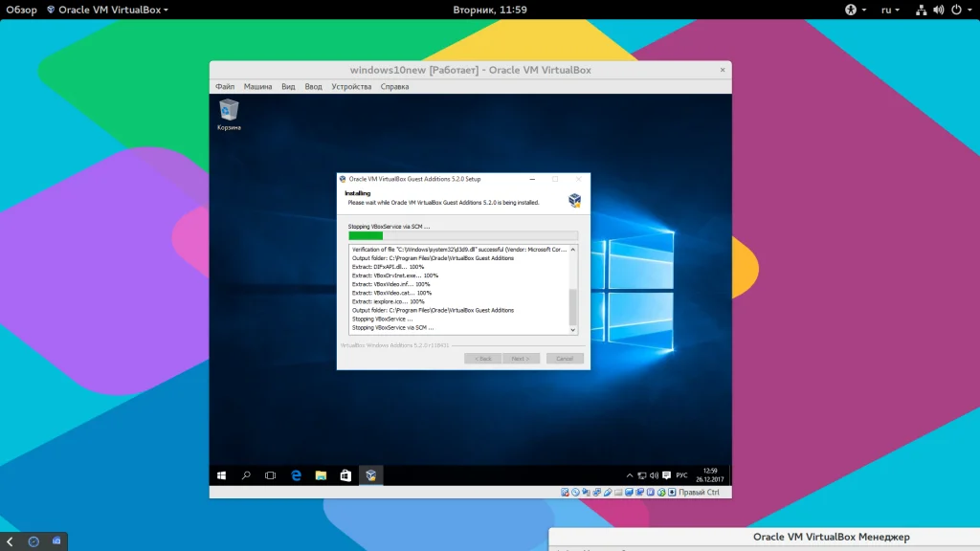The width and height of the screenshot is (980, 551).
Task: Click the taskbar search magnifier icon
Action: [246, 474]
